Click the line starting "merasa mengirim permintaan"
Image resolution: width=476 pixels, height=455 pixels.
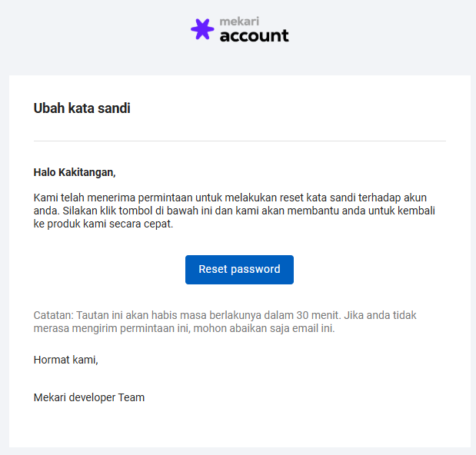point(185,329)
